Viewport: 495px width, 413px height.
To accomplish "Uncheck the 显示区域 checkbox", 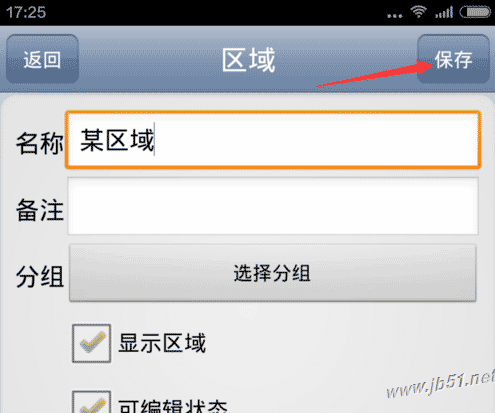I will point(91,343).
